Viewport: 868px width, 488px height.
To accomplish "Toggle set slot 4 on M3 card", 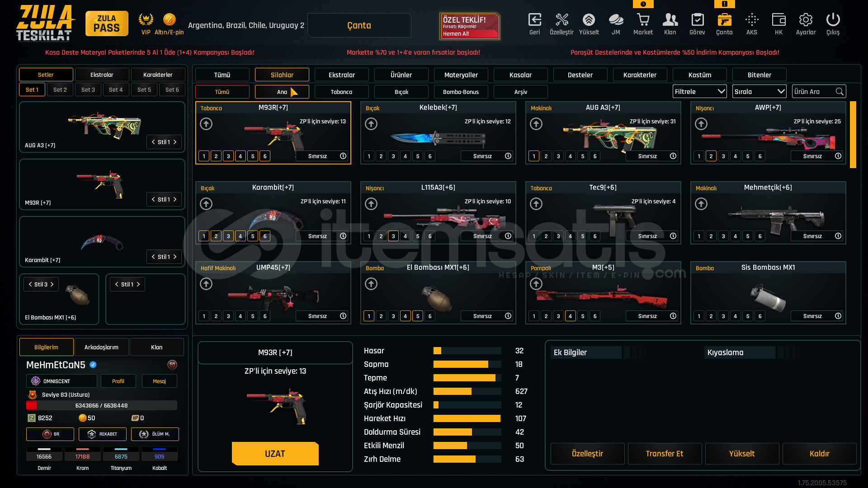I will (x=571, y=316).
